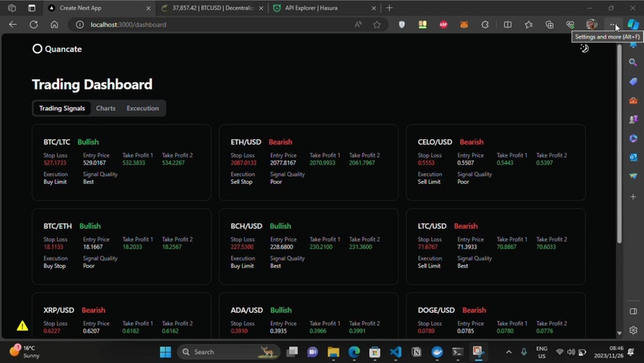Screen dimensions: 644x363
Task: Go to browser home page
Action: coord(54,25)
